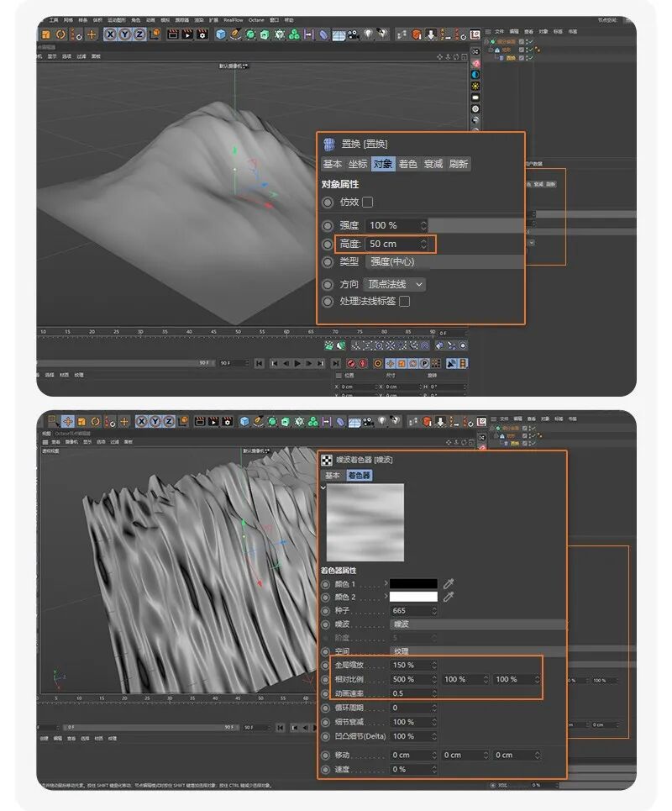Viewport: 672px width, 811px height.
Task: Open the 噪波 noise type dropdown
Action: (x=477, y=624)
